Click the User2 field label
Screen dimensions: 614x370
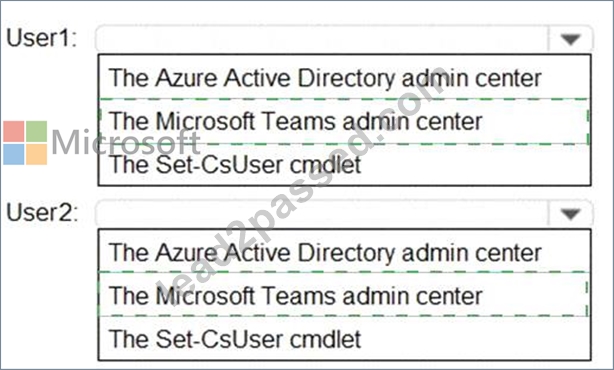42,213
